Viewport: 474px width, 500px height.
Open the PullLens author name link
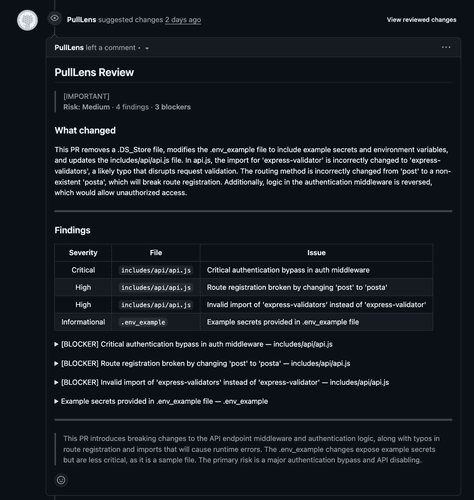point(81,20)
